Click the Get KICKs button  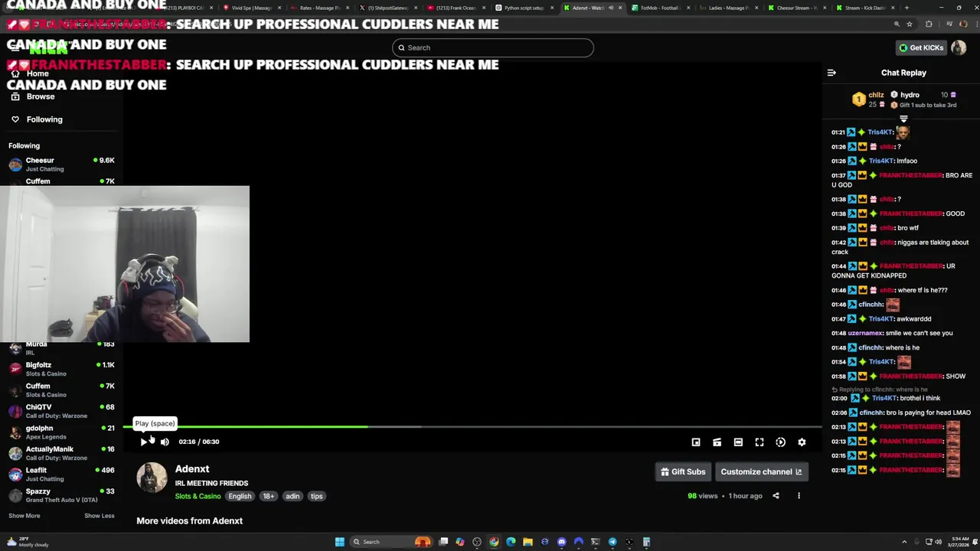pyautogui.click(x=921, y=47)
